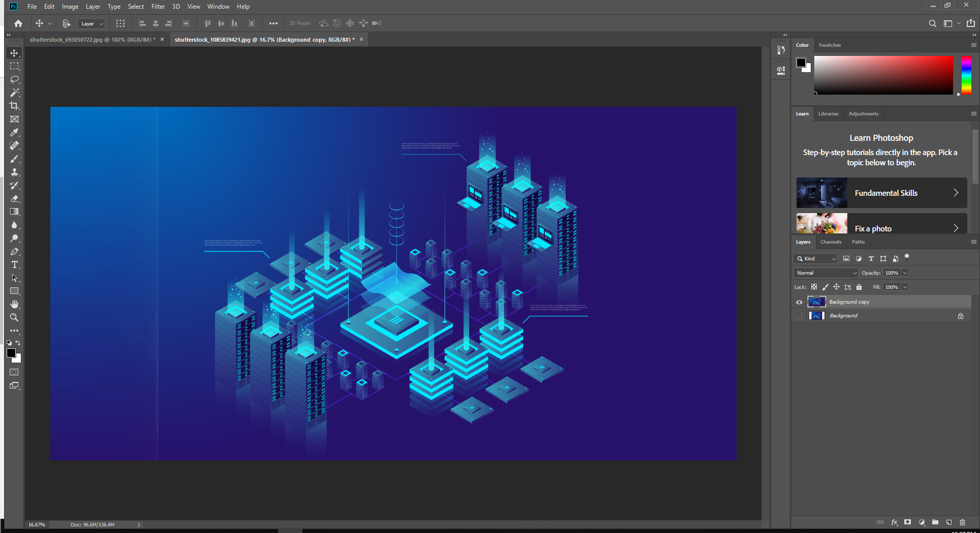Image resolution: width=980 pixels, height=533 pixels.
Task: Select the Clone Stamp tool
Action: click(14, 172)
